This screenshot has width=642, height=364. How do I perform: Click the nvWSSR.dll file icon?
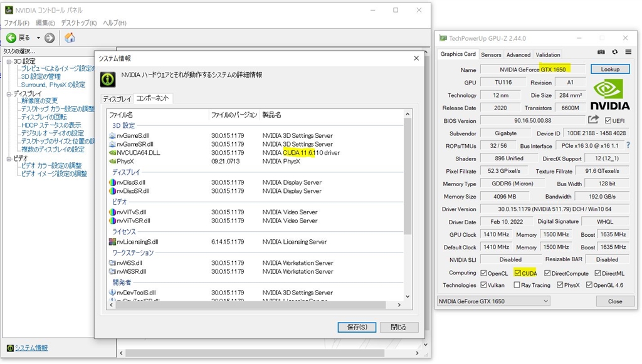(x=113, y=271)
